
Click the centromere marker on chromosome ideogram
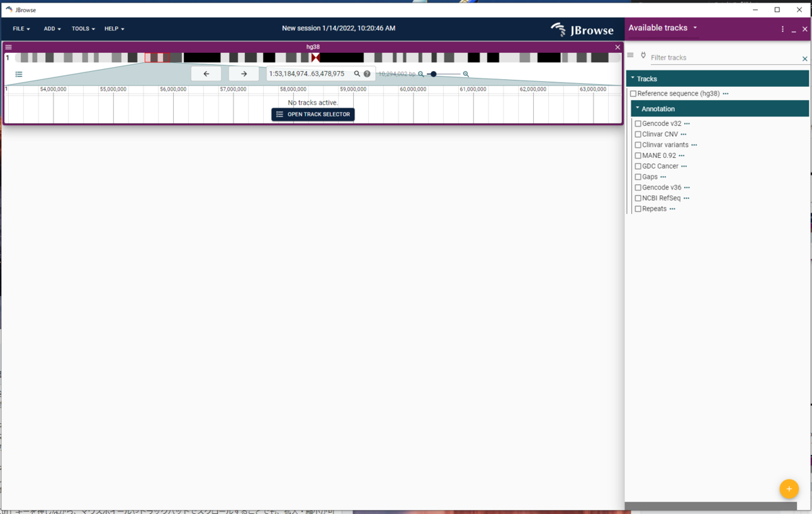click(x=316, y=58)
